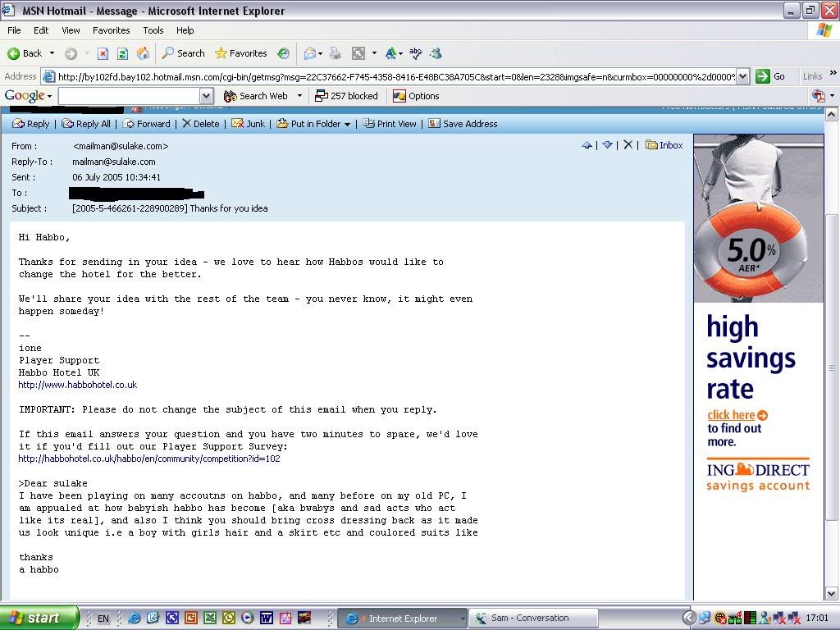Open the Player Support Survey competition link
The width and height of the screenshot is (840, 630).
(x=149, y=459)
